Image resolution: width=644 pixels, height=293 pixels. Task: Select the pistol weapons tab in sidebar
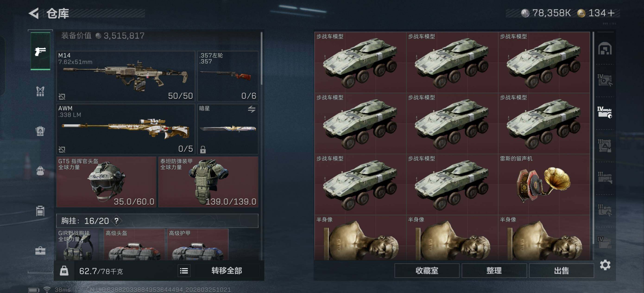40,51
